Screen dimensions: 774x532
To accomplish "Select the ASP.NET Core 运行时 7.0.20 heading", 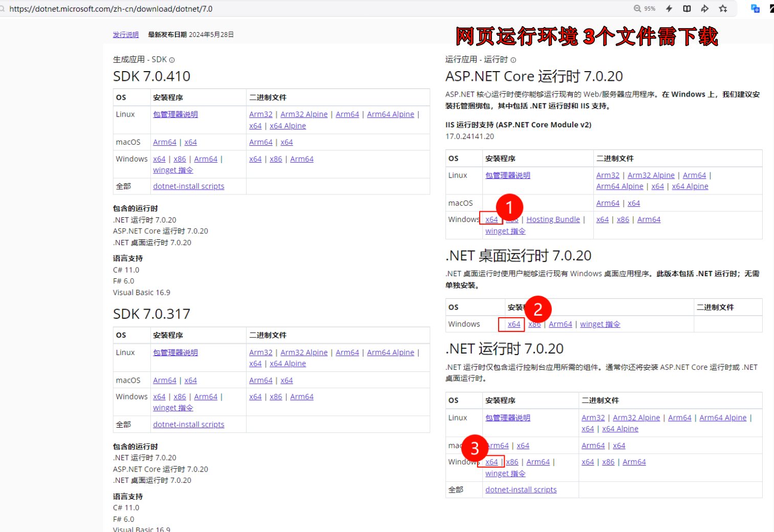I will (x=534, y=76).
